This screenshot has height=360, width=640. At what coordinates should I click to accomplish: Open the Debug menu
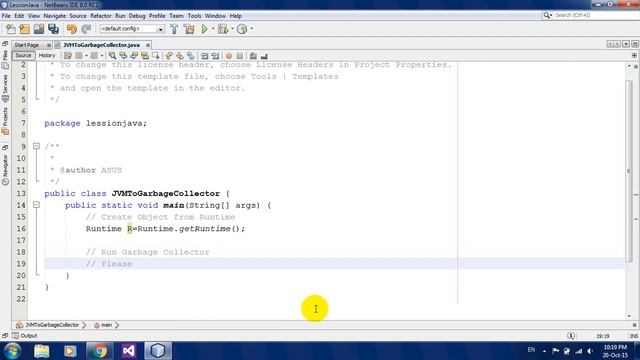coord(137,16)
